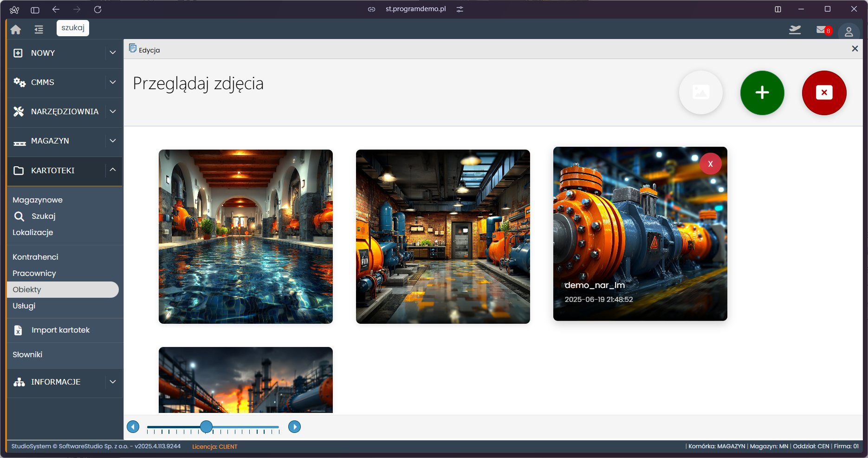This screenshot has height=458, width=868.
Task: Open the user profile avatar icon
Action: [849, 31]
